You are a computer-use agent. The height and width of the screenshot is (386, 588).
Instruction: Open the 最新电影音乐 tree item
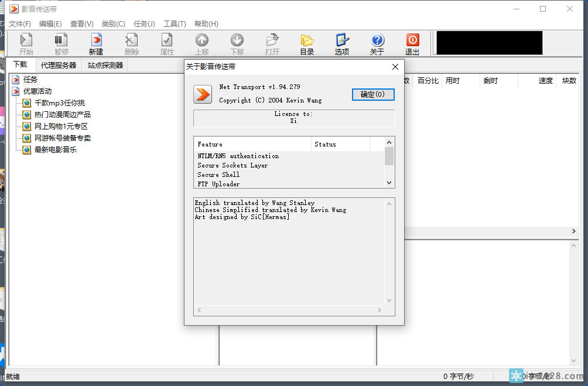pos(56,149)
